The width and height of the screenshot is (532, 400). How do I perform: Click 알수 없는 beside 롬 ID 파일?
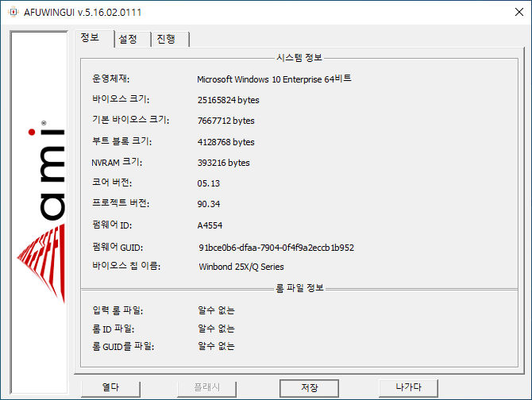pyautogui.click(x=216, y=329)
